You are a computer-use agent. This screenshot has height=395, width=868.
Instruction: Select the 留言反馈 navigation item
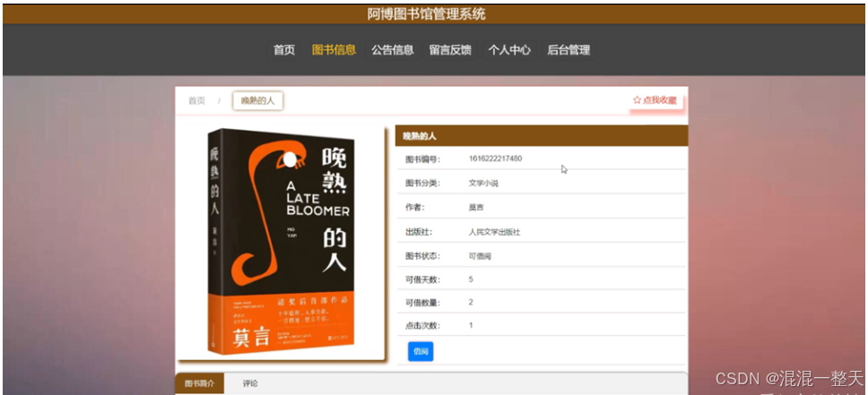click(x=451, y=50)
